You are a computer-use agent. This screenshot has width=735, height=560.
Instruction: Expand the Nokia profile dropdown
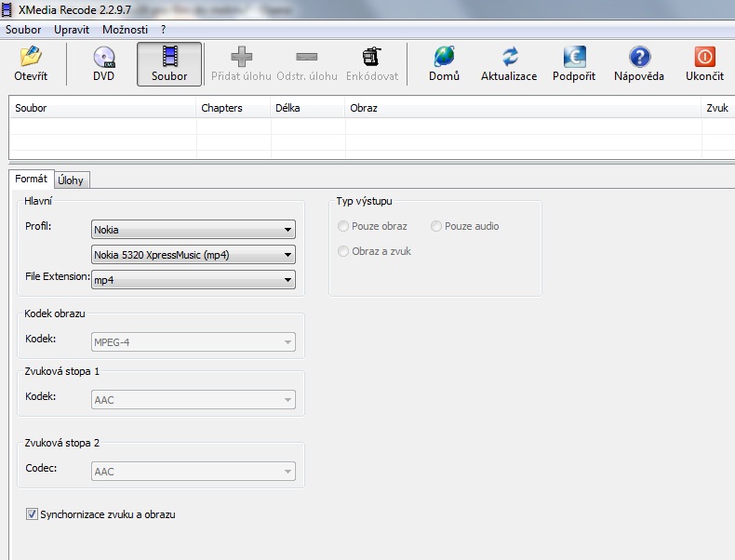coord(194,230)
